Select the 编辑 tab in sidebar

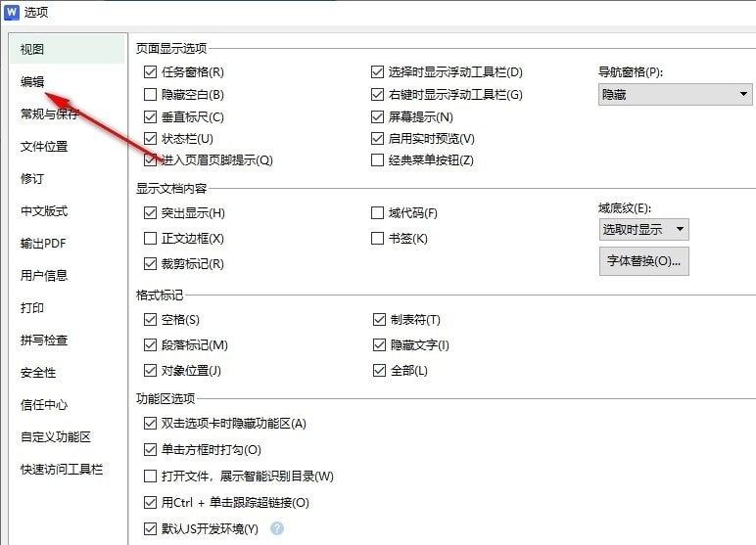point(33,81)
